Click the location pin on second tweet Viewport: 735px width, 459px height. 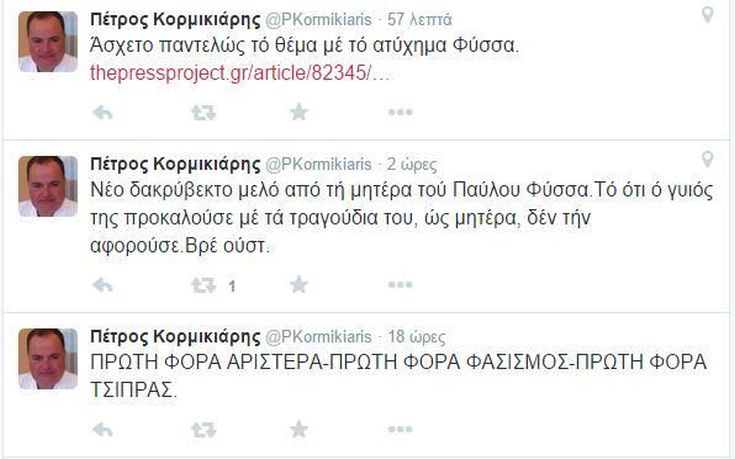point(707,160)
